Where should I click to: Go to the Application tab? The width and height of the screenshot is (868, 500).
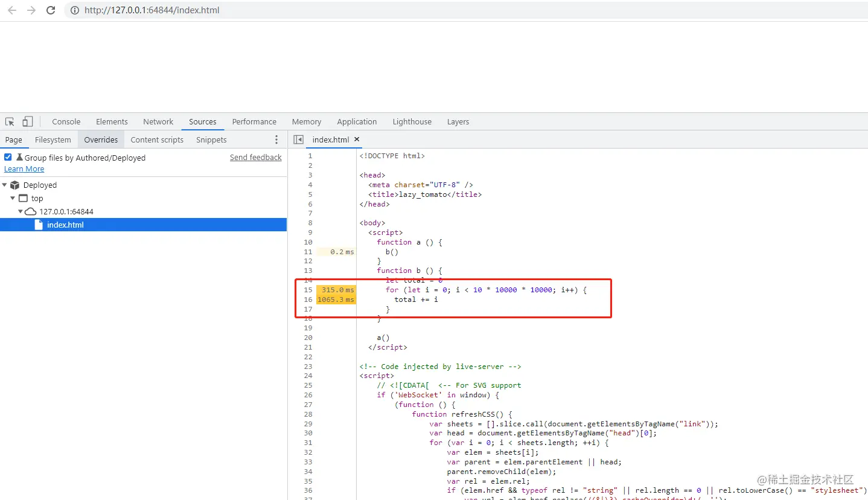click(x=357, y=121)
